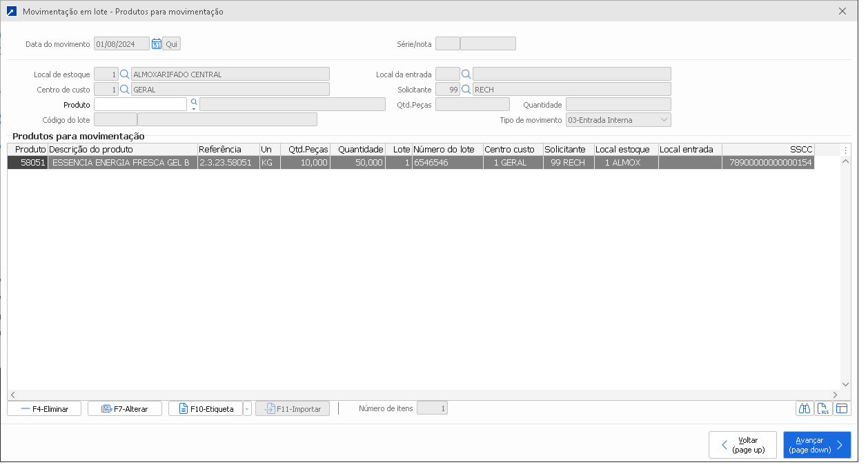Click the 1 GERAL cost center cell

[513, 163]
